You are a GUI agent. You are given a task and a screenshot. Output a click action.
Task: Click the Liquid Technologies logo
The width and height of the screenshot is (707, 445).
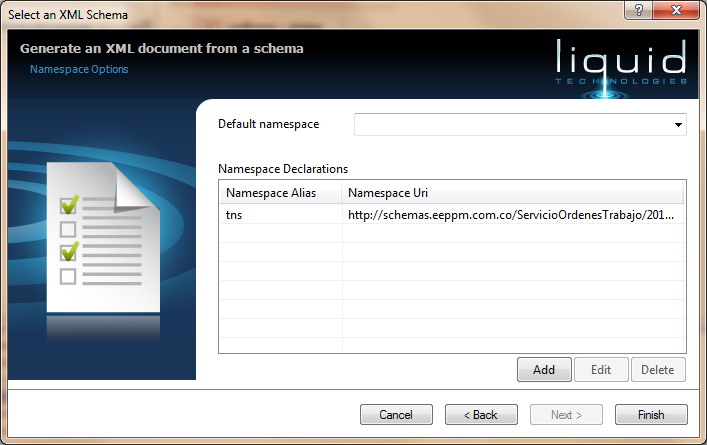click(621, 68)
